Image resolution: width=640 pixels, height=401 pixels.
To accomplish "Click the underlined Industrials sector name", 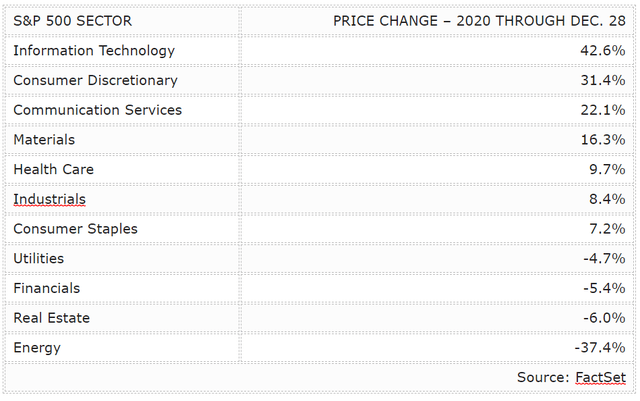I will [x=49, y=199].
